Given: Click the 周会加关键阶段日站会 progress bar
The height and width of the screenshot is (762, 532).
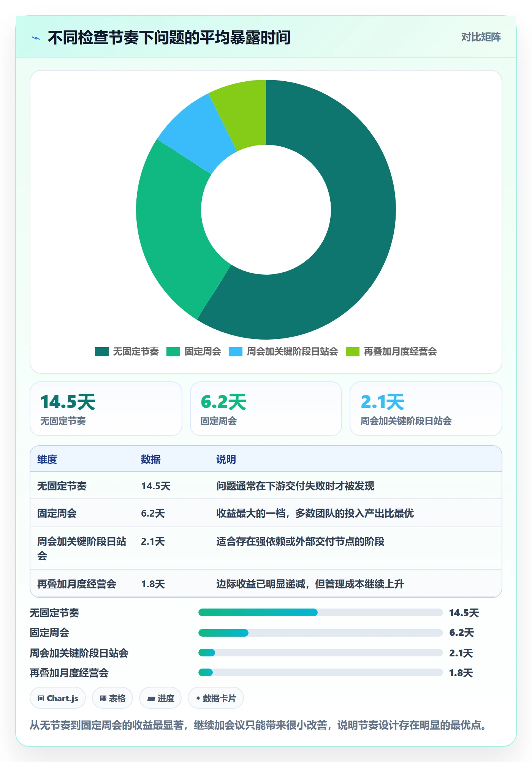Looking at the screenshot, I should coord(320,653).
